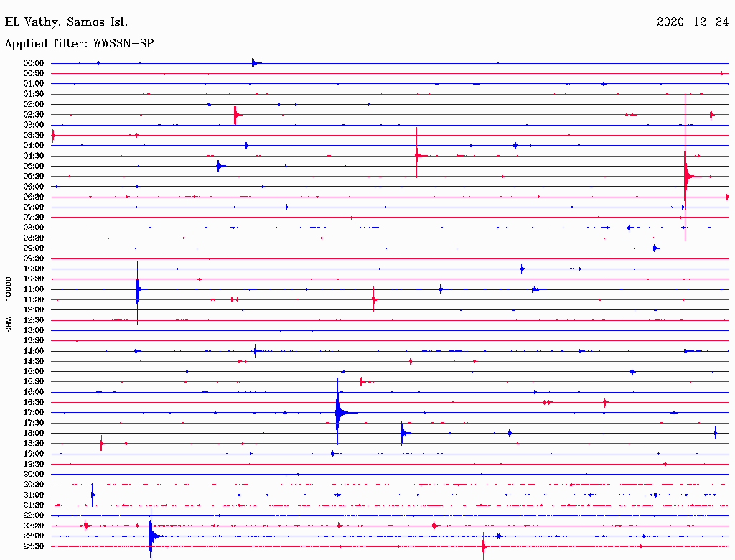Screen dimensions: 735x560
Task: Select the 16:30 time label
Action: tap(34, 403)
